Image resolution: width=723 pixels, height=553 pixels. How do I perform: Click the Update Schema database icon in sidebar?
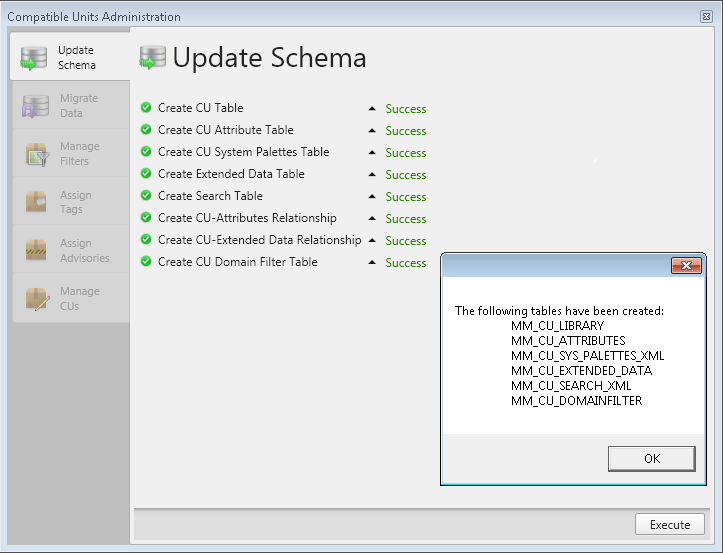coord(34,58)
